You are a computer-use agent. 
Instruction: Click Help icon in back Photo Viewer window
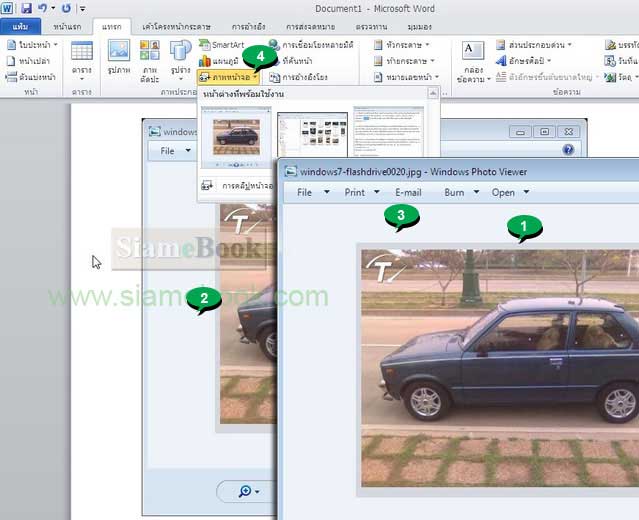[x=568, y=150]
